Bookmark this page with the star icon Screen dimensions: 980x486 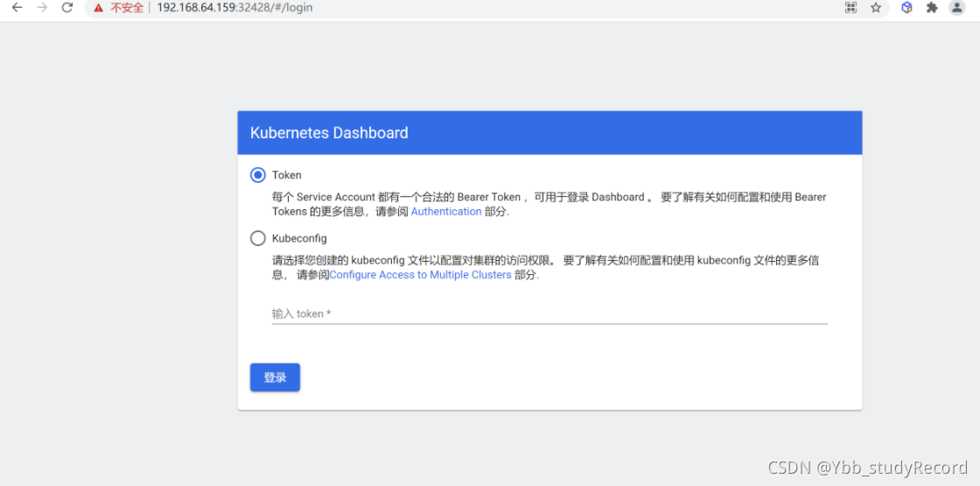point(876,8)
